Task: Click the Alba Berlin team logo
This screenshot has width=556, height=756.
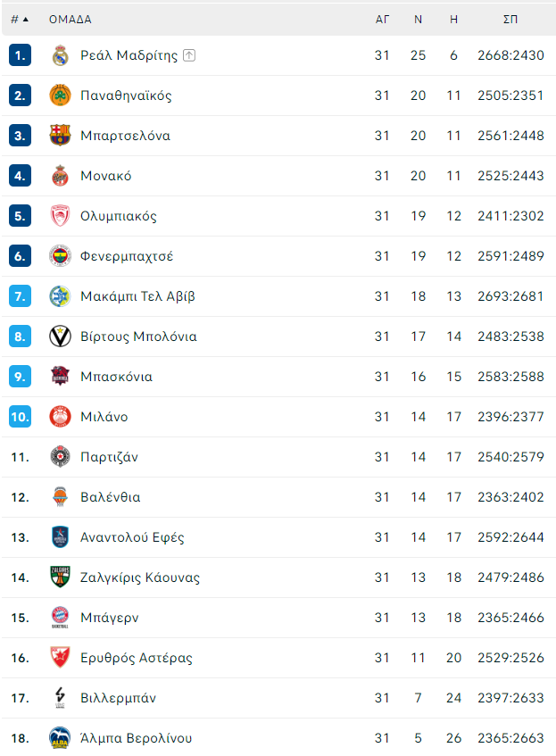Action: point(60,737)
